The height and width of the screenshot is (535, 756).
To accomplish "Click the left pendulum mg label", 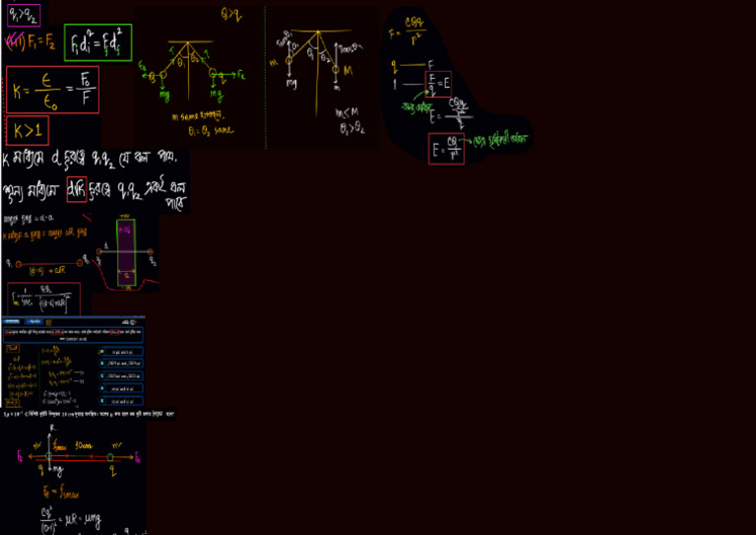I will click(x=164, y=96).
